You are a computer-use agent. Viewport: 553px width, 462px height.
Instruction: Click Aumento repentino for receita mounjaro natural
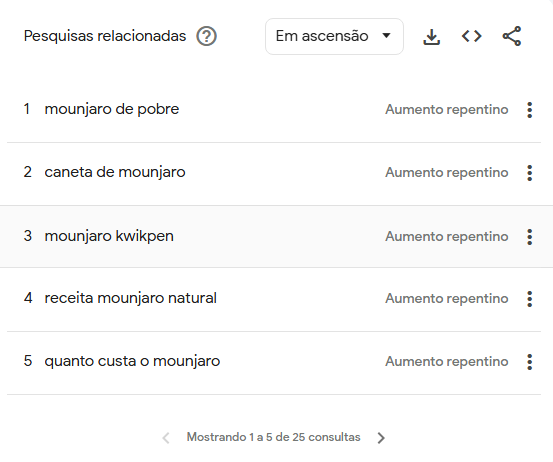[x=446, y=299]
